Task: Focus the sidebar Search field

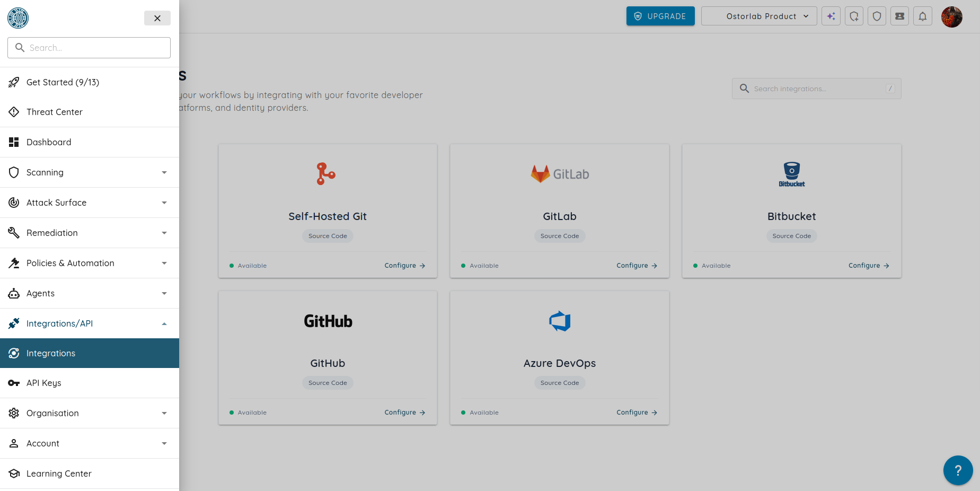Action: click(x=89, y=48)
